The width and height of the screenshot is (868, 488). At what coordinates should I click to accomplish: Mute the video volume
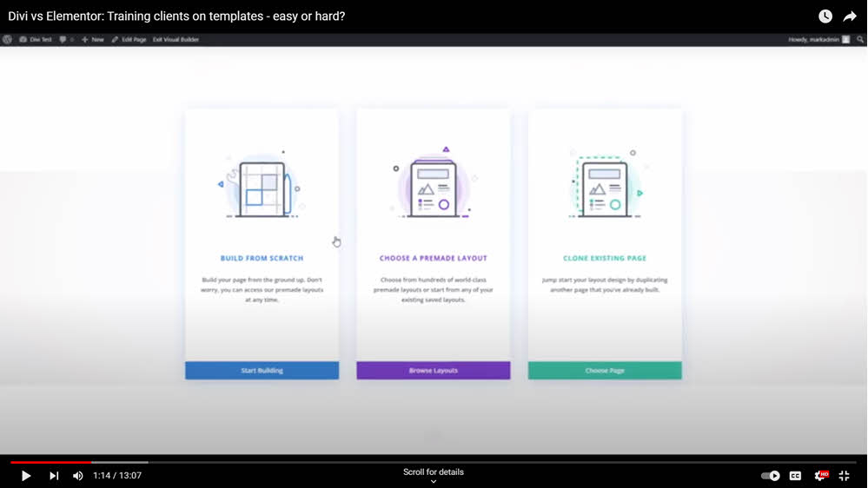(78, 475)
